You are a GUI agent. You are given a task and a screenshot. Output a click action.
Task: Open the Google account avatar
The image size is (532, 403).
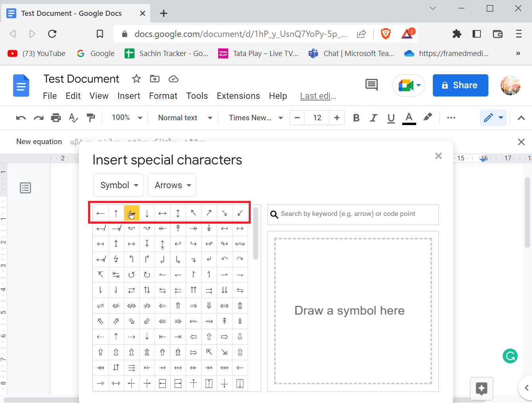pos(511,85)
